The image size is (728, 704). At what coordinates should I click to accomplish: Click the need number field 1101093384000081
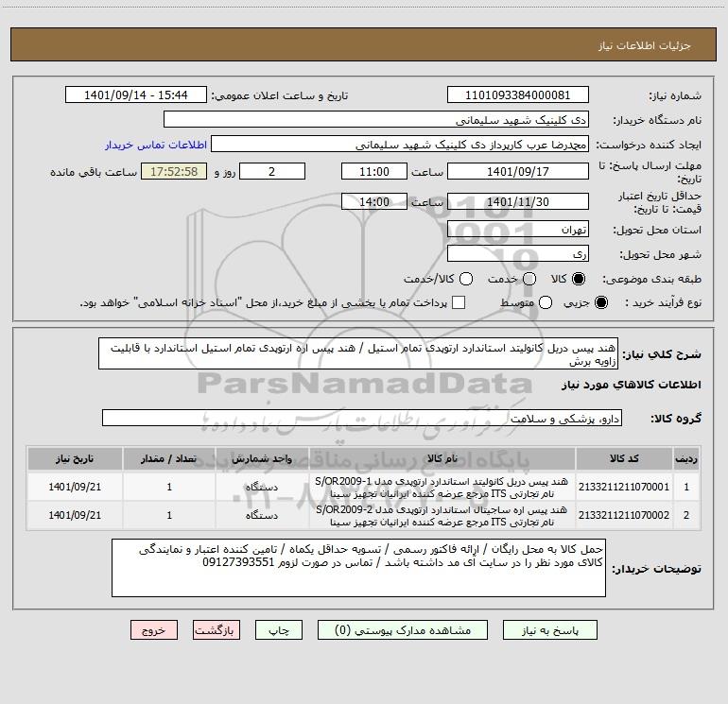pos(518,94)
